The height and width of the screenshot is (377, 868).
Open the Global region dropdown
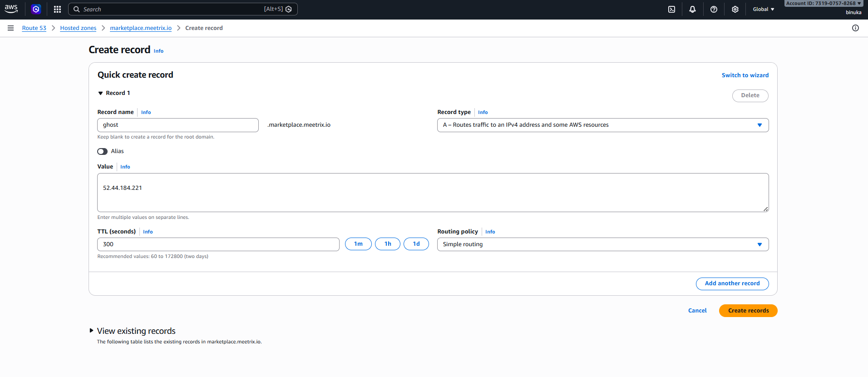point(764,9)
